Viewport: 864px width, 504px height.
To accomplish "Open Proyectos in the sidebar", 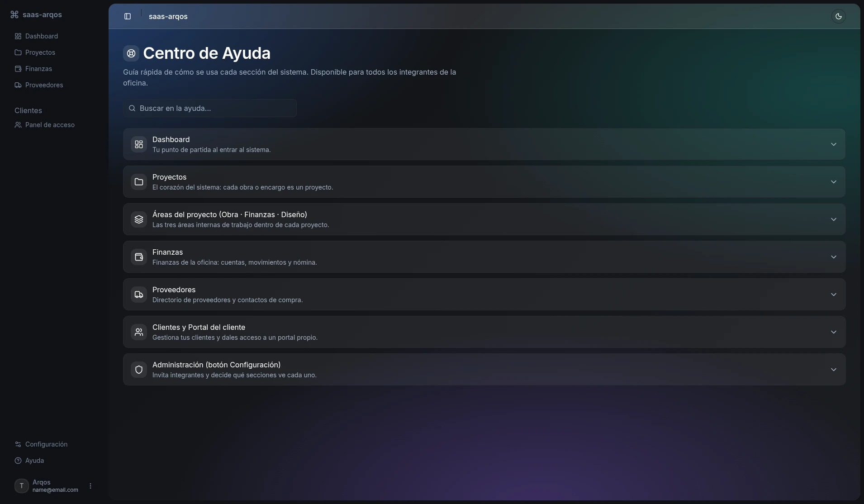I will (54, 52).
